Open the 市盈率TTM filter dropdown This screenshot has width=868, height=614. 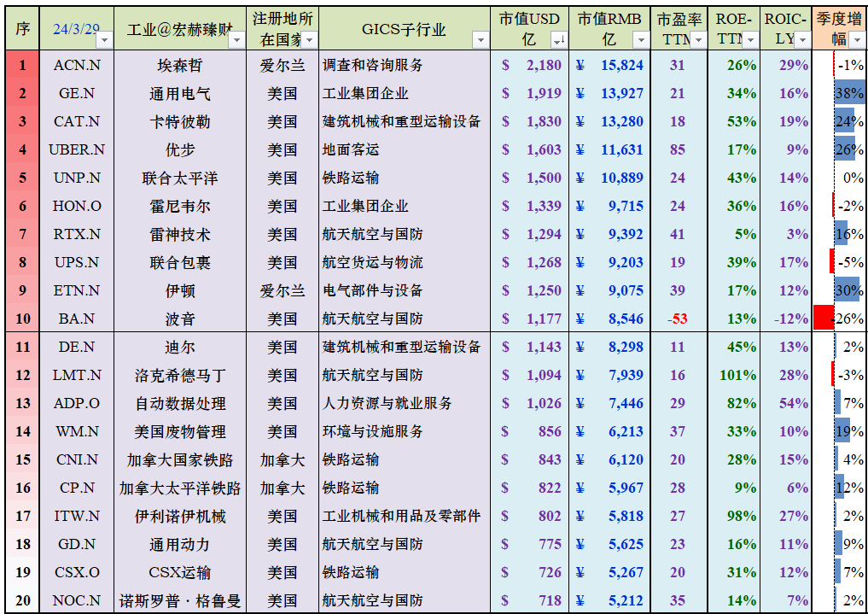click(699, 40)
